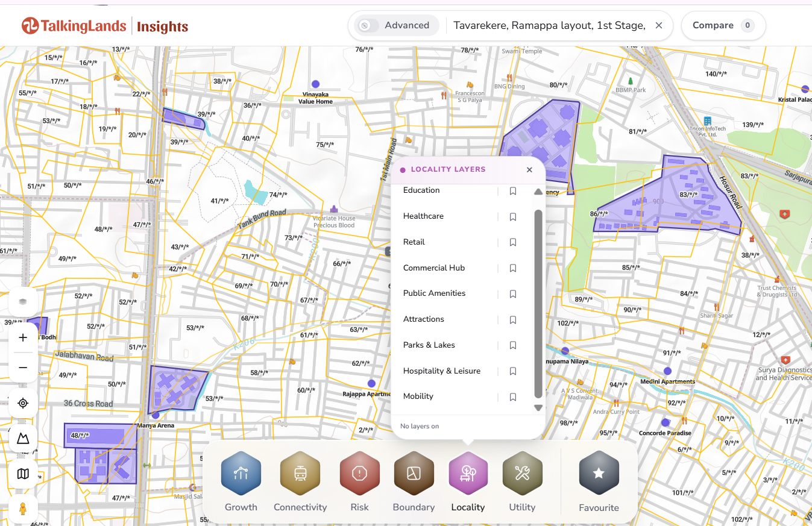Open the Public Amenities layer entry

point(434,293)
